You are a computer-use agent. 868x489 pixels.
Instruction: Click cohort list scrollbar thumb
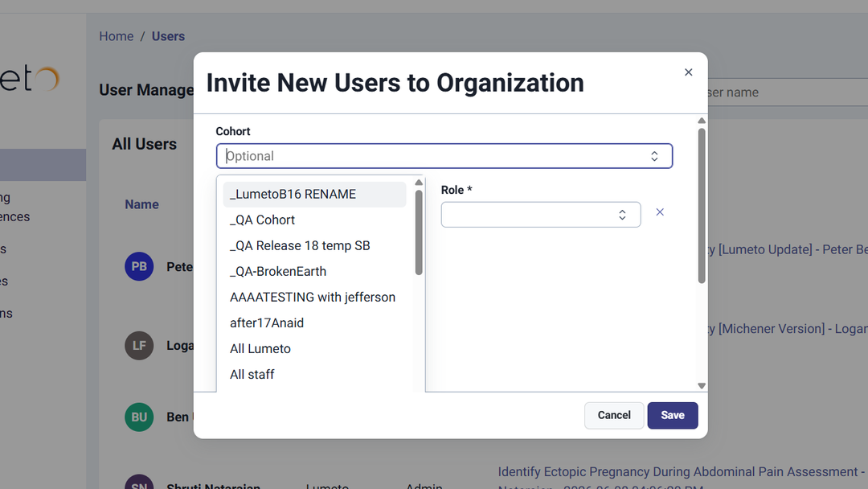point(419,232)
